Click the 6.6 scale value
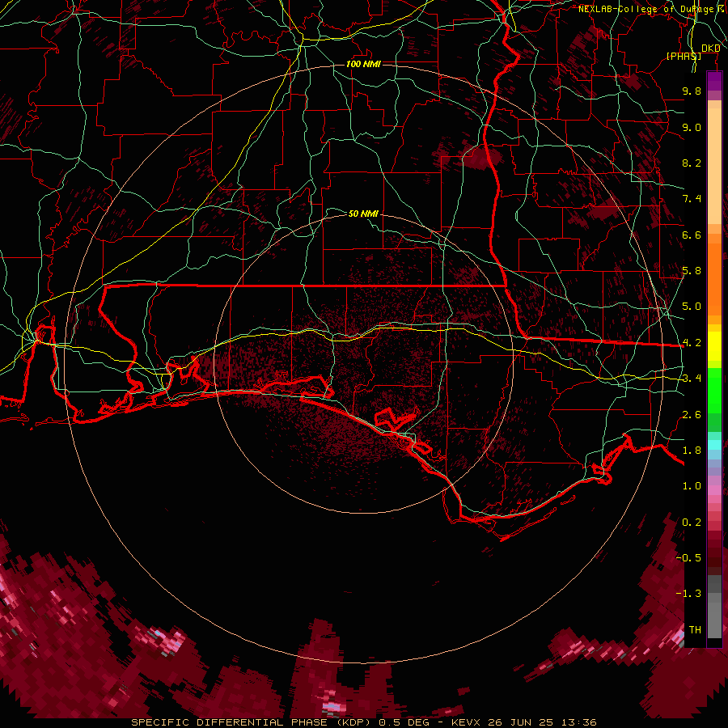The width and height of the screenshot is (728, 728). (692, 235)
